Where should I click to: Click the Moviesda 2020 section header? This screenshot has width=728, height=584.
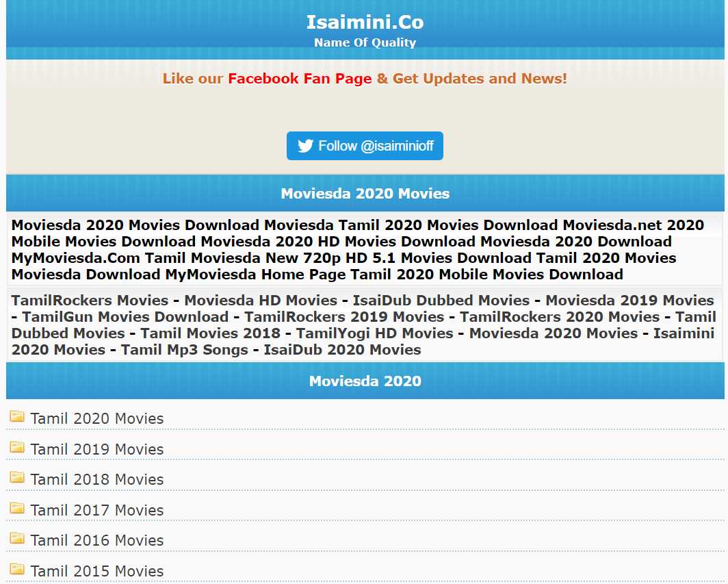coord(365,381)
